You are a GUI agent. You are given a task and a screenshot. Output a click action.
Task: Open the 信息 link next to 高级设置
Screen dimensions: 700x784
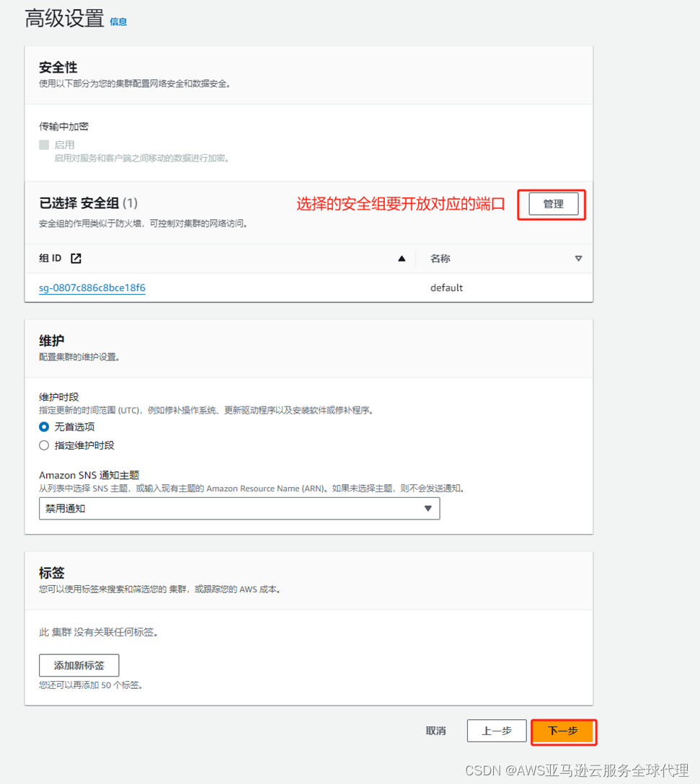click(x=118, y=22)
